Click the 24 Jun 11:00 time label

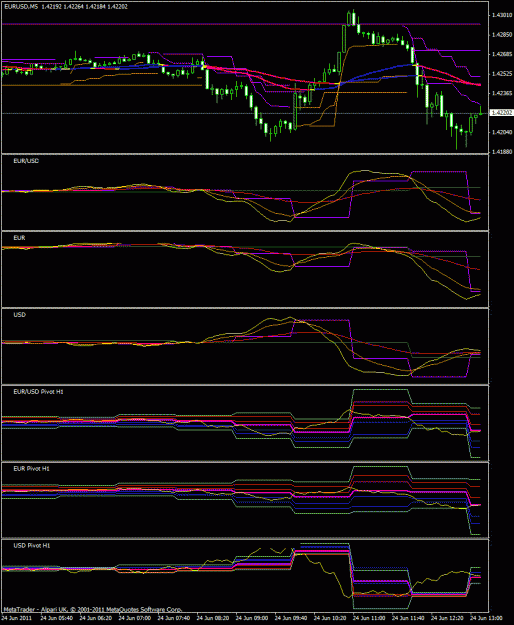369,618
